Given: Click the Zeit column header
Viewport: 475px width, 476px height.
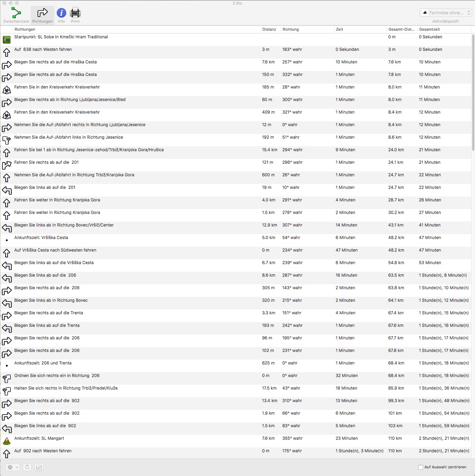Looking at the screenshot, I should [339, 30].
